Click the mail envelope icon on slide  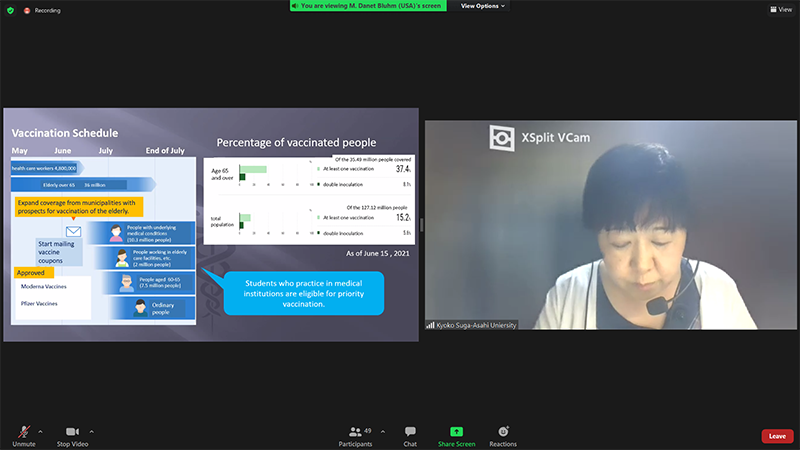pos(73,231)
